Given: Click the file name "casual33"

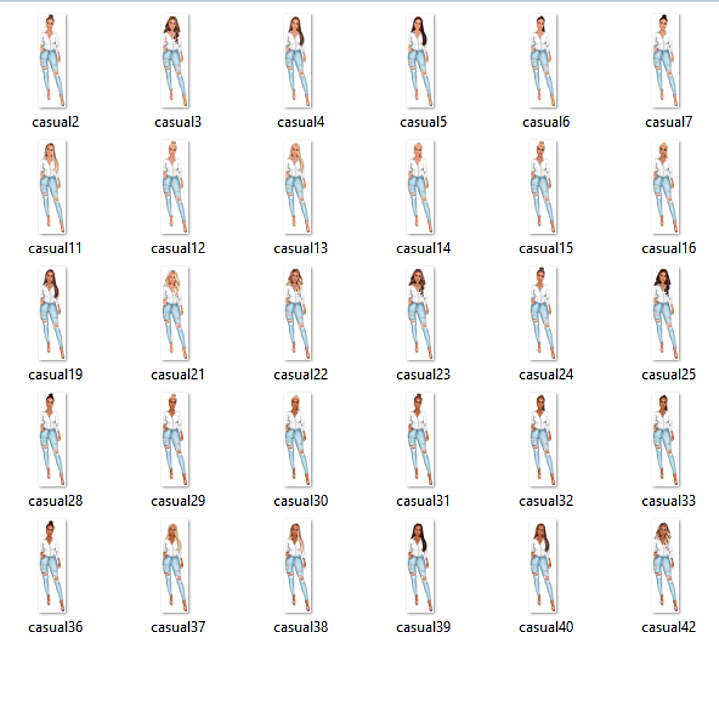Looking at the screenshot, I should point(669,501).
